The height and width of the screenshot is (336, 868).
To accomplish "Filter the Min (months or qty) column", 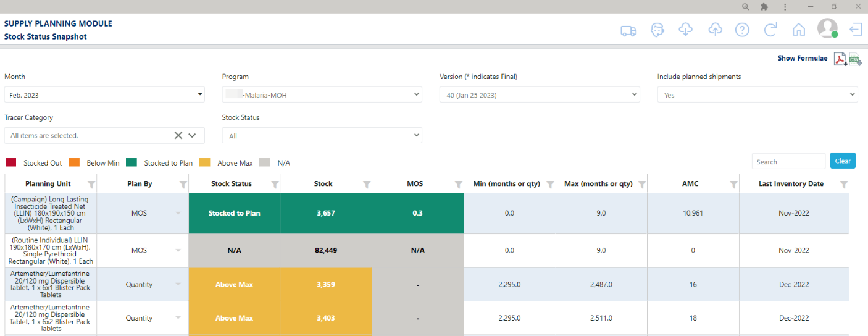I will coord(550,184).
